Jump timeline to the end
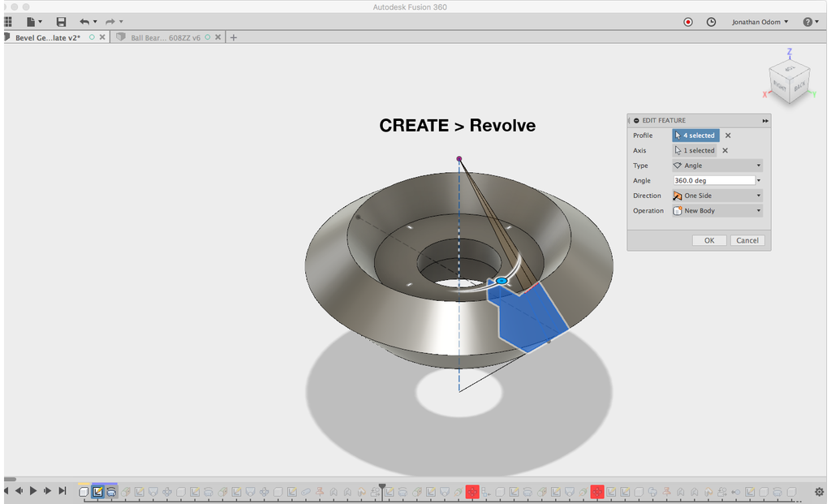This screenshot has height=504, width=831. [62, 491]
